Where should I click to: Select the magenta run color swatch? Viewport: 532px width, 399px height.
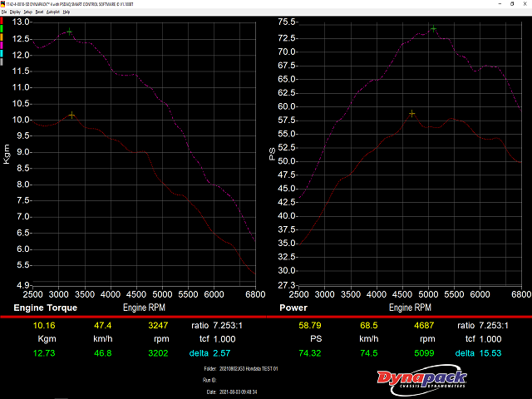click(x=2, y=45)
